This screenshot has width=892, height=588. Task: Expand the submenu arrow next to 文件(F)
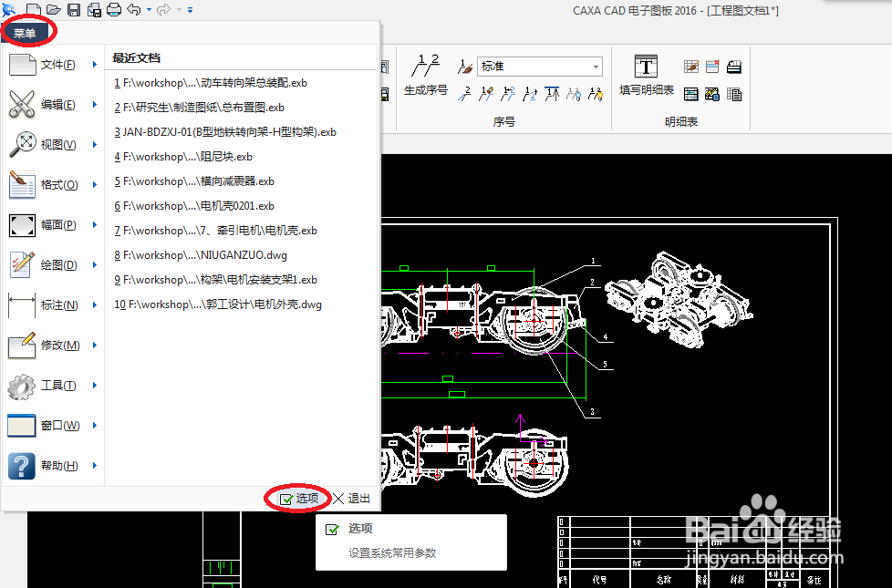click(95, 64)
